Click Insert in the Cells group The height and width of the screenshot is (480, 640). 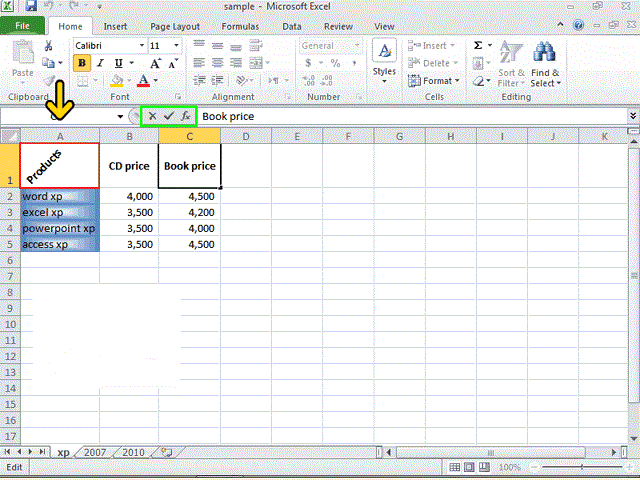click(x=431, y=45)
